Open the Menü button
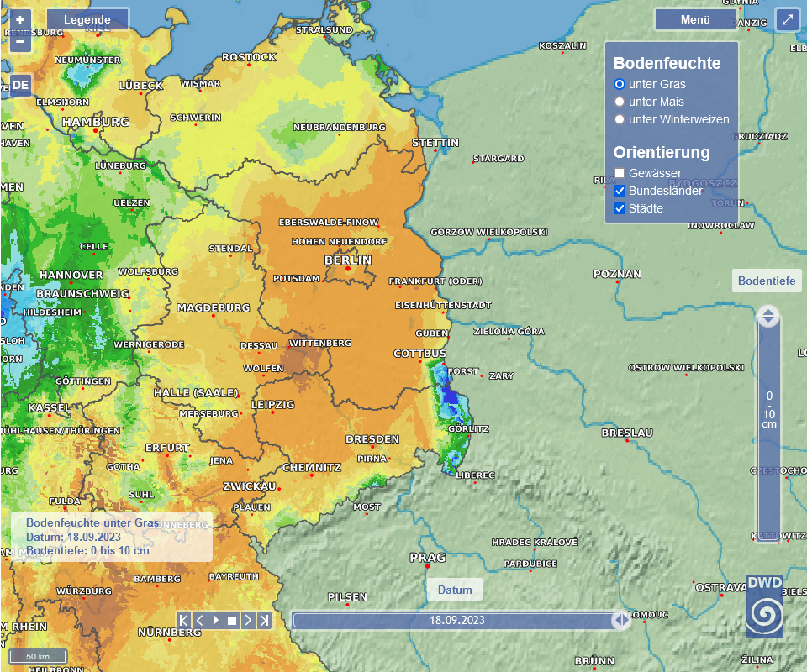 (695, 20)
